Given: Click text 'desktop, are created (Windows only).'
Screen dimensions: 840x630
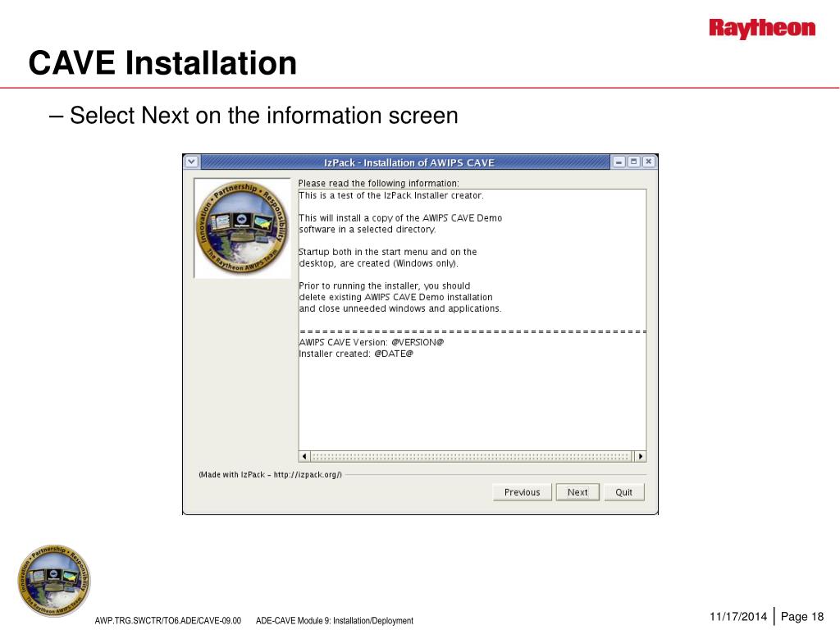Looking at the screenshot, I should [x=379, y=263].
